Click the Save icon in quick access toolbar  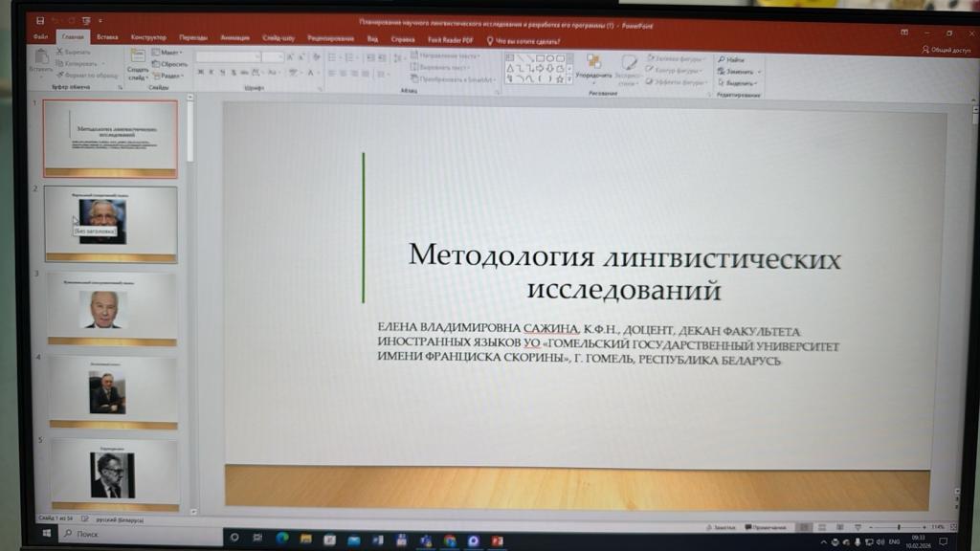click(x=39, y=21)
